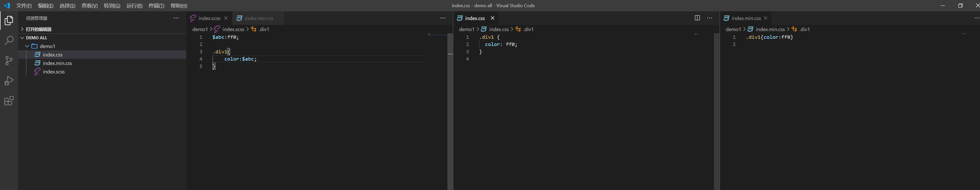This screenshot has height=190, width=980.
Task: Restore down the Visual Studio Code window
Action: point(960,6)
